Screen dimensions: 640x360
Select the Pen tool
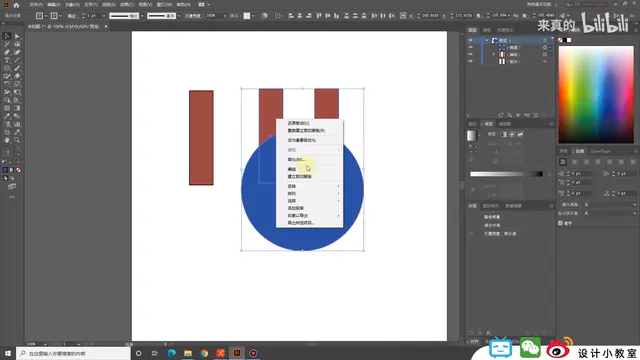[x=7, y=53]
